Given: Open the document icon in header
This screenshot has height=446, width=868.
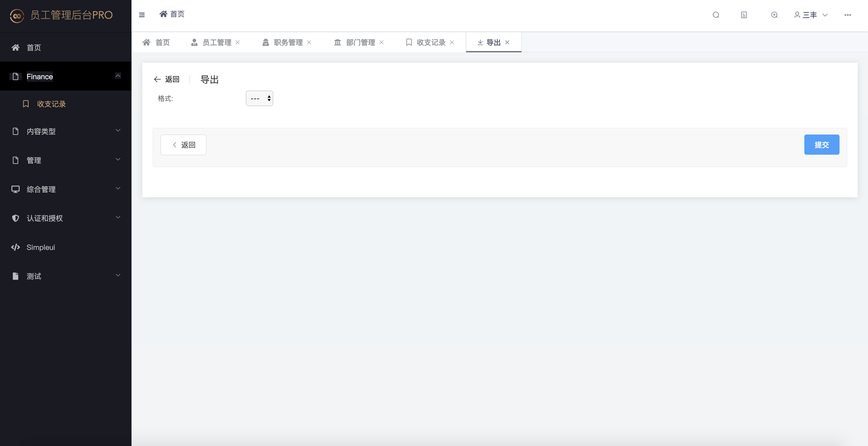Looking at the screenshot, I should (x=744, y=15).
